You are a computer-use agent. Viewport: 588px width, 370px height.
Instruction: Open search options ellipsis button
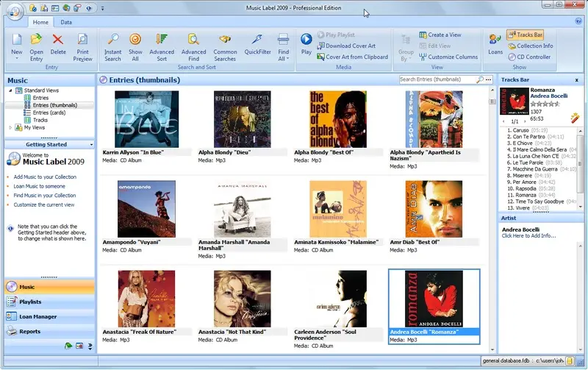(x=488, y=79)
